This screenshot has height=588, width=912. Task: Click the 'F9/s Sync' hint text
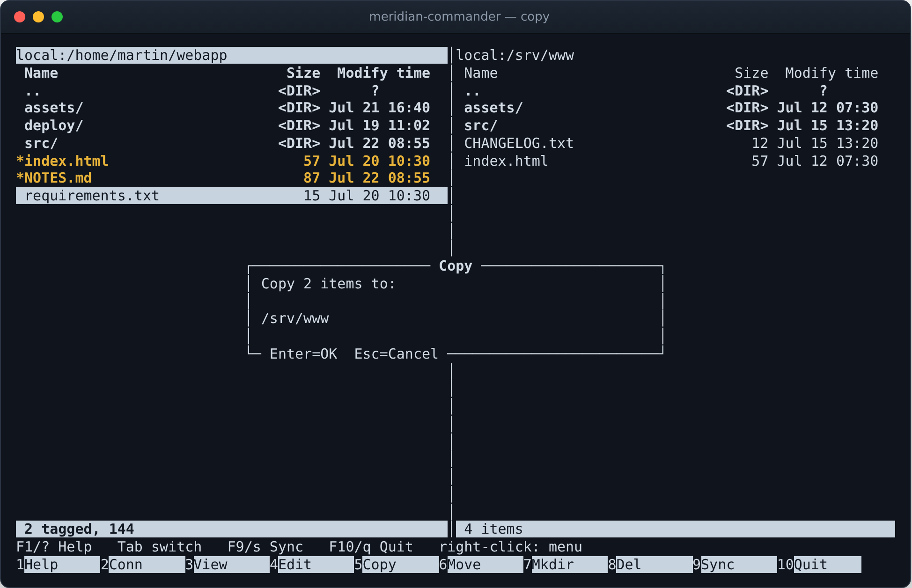(x=265, y=547)
